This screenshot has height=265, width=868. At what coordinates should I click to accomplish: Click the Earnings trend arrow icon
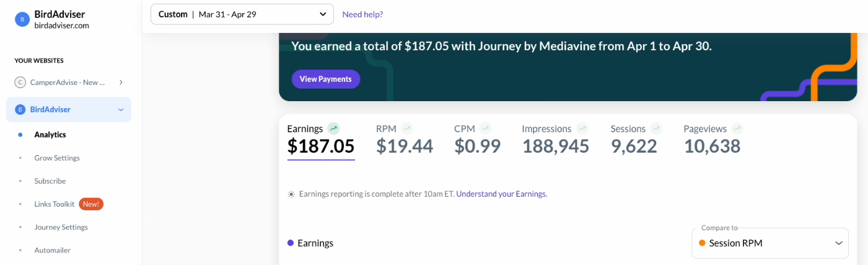tap(334, 129)
